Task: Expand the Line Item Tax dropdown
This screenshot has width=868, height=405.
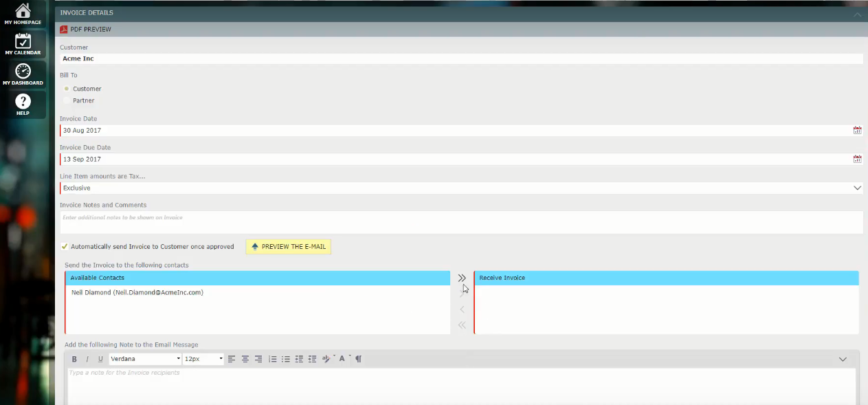Action: click(857, 188)
